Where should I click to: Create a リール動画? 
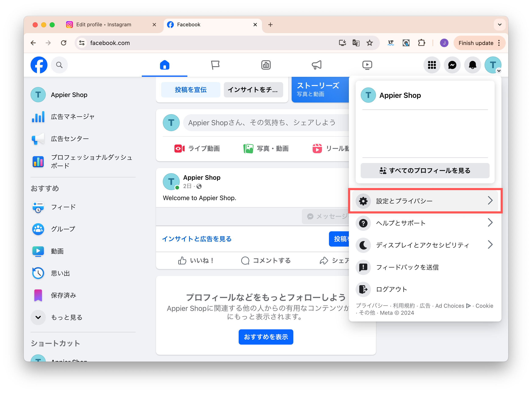pyautogui.click(x=330, y=149)
